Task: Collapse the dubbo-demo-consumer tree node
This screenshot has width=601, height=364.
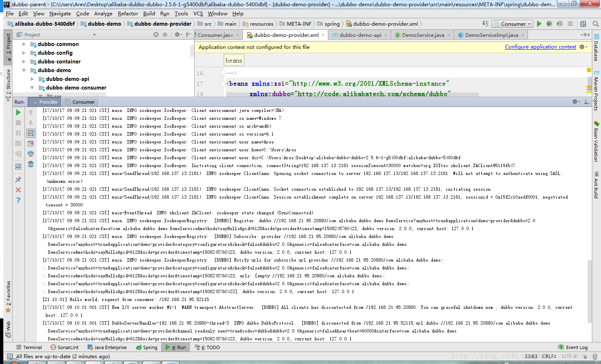Action: point(32,87)
